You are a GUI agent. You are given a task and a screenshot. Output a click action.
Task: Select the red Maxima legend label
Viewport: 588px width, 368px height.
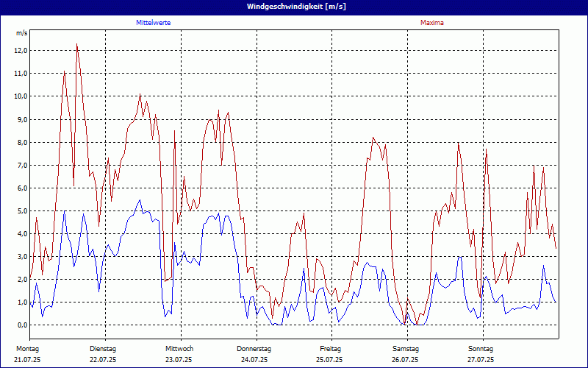click(431, 23)
